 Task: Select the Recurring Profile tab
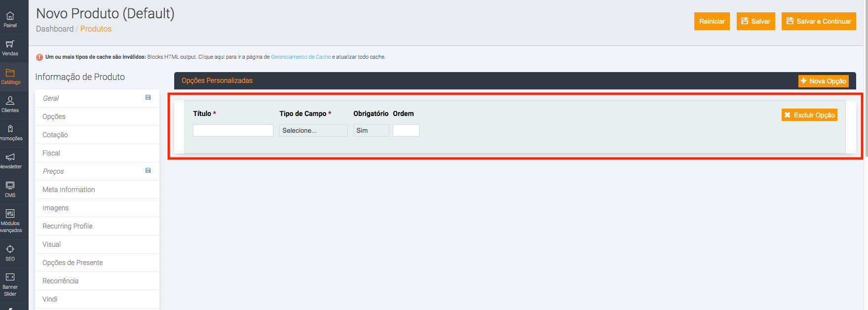97,226
